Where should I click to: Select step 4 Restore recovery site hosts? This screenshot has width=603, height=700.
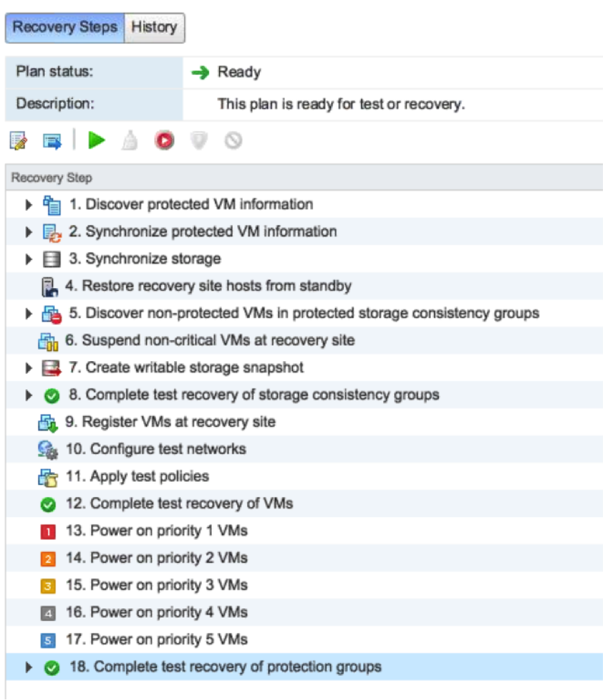[208, 286]
